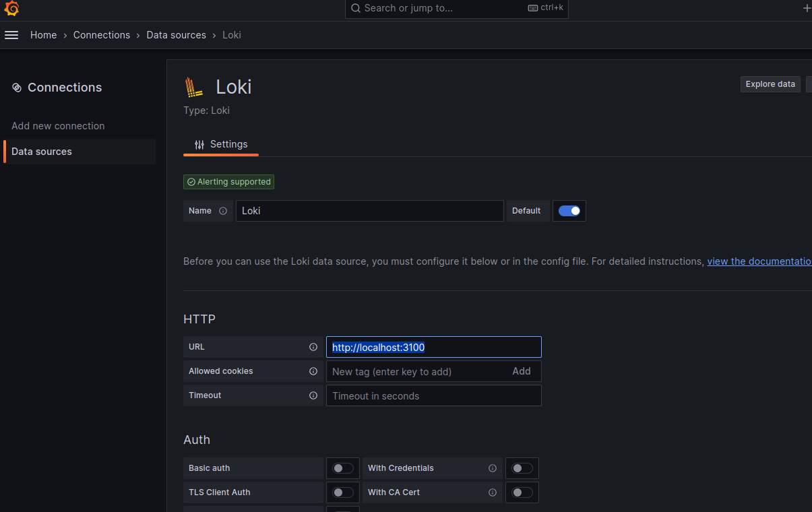This screenshot has height=512, width=812.
Task: Click the plus icon in top bar
Action: click(807, 8)
